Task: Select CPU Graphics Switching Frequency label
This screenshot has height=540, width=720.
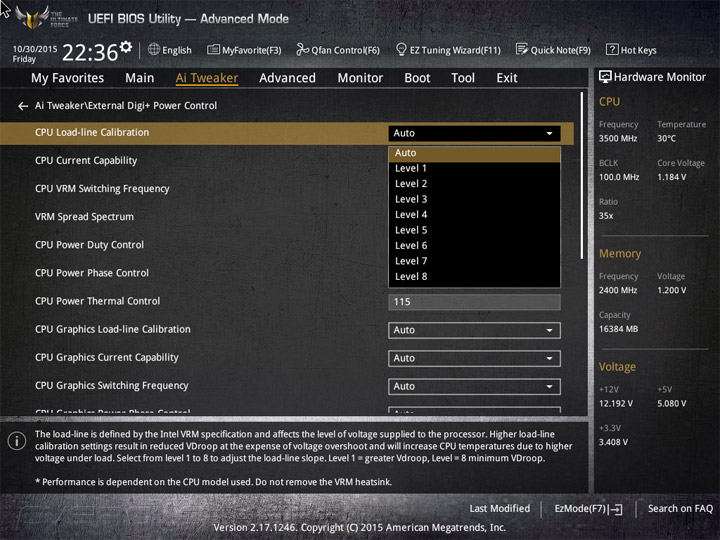Action: pyautogui.click(x=112, y=386)
